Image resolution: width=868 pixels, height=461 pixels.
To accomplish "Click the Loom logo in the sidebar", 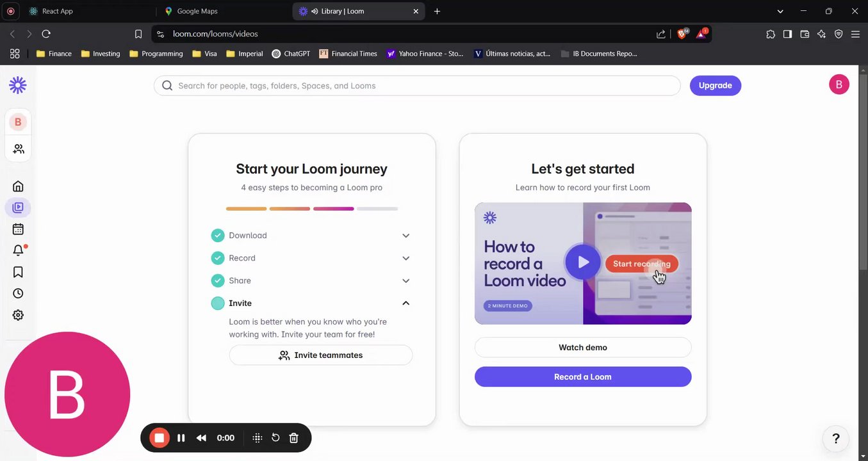I will [18, 85].
